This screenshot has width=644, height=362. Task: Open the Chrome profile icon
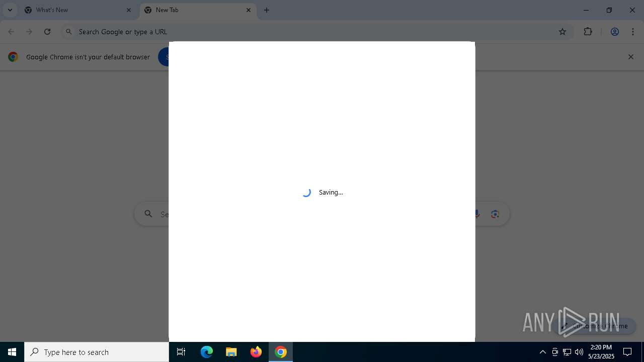615,32
